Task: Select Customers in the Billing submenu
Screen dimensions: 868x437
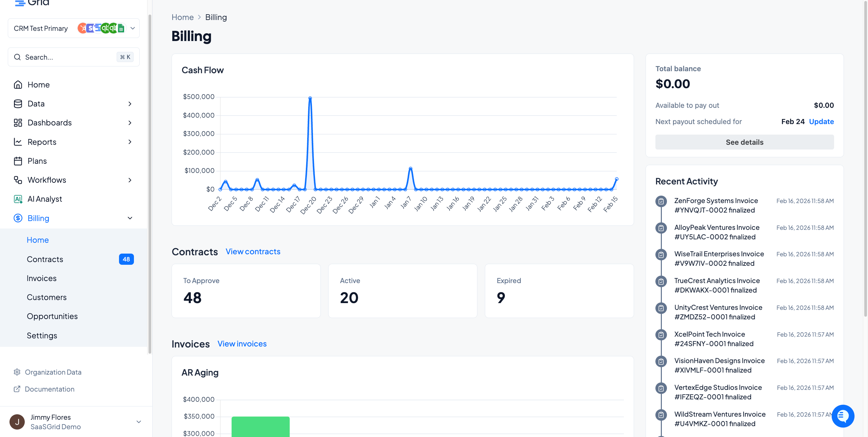Action: pos(47,297)
